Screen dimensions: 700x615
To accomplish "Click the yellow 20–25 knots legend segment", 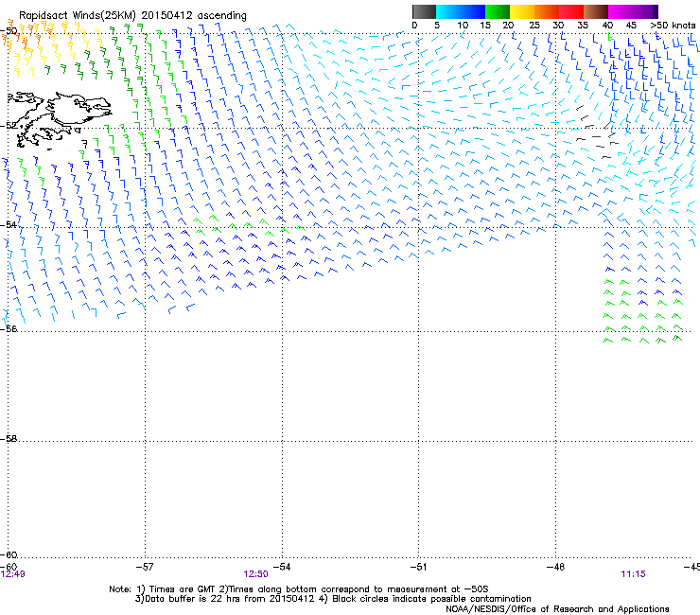I will click(x=522, y=11).
